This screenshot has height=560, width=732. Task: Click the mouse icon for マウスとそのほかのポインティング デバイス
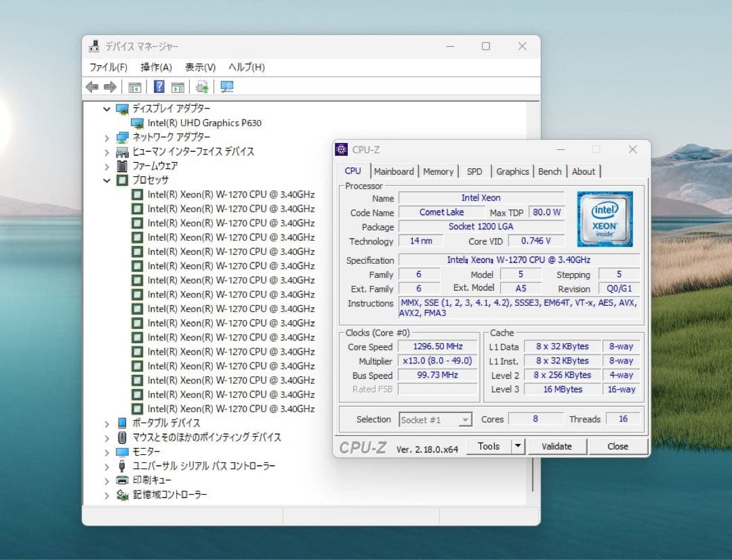point(122,438)
